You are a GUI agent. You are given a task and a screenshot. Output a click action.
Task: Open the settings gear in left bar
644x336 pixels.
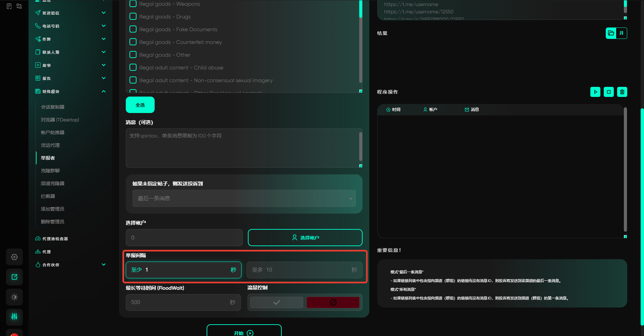click(x=14, y=257)
